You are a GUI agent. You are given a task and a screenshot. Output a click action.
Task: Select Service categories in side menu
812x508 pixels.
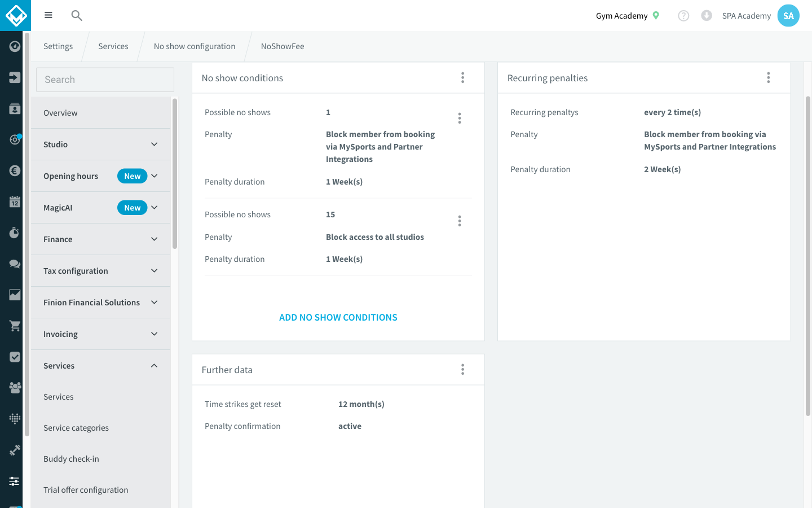pos(76,428)
